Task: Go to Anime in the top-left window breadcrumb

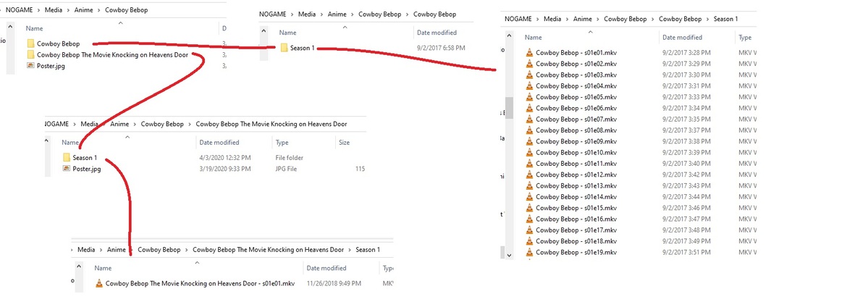Action: (x=85, y=9)
